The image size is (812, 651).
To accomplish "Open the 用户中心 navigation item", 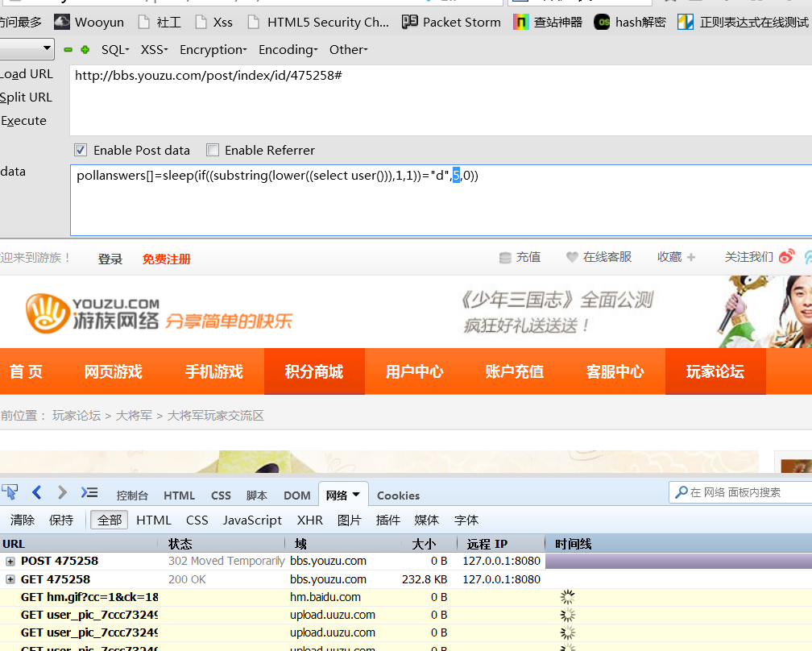I will (414, 371).
